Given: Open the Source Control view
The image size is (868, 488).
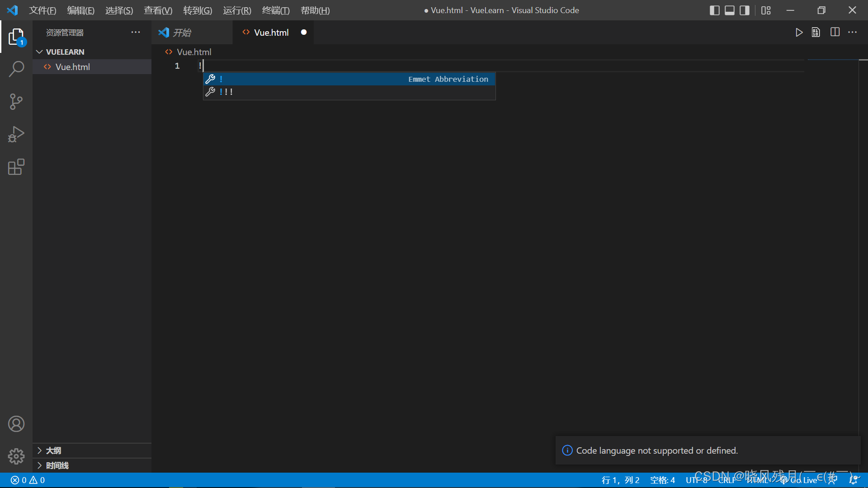Looking at the screenshot, I should (16, 102).
